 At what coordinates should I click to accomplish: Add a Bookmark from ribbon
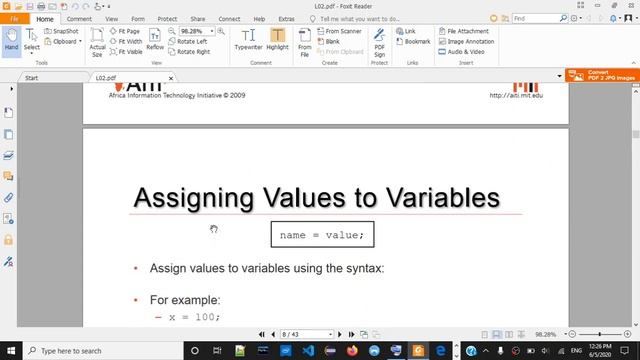413,41
